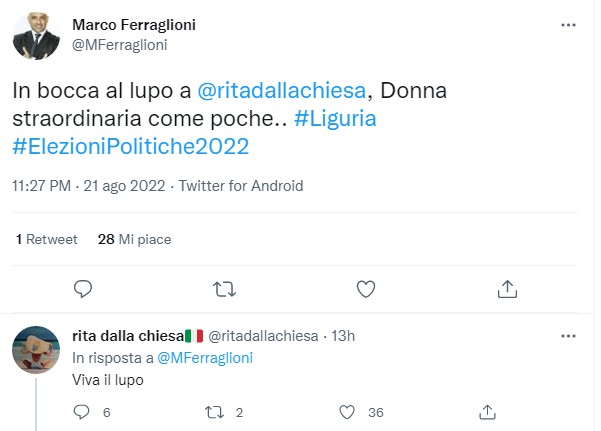Reply to rita dalla chiesa's comment
Screen dimensions: 601x431
(83, 411)
